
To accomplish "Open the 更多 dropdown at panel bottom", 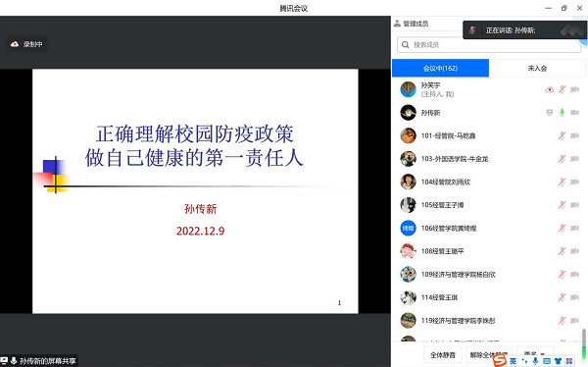I will (535, 354).
